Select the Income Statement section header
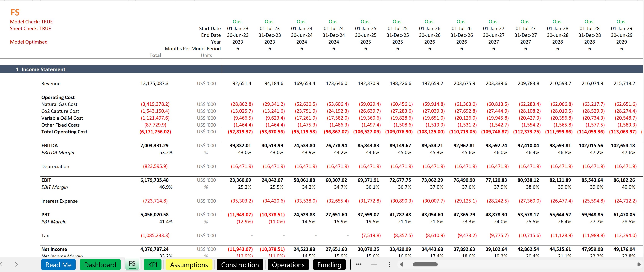 [43, 69]
